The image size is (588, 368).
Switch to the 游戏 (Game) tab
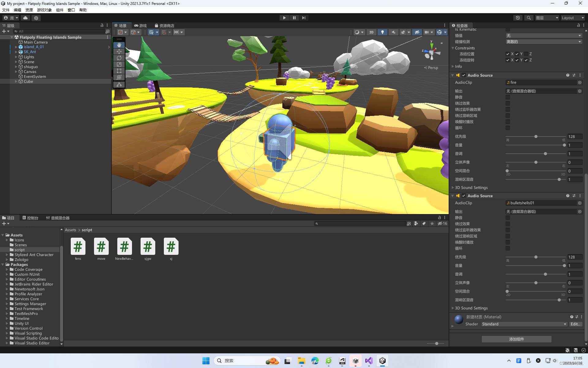(141, 26)
